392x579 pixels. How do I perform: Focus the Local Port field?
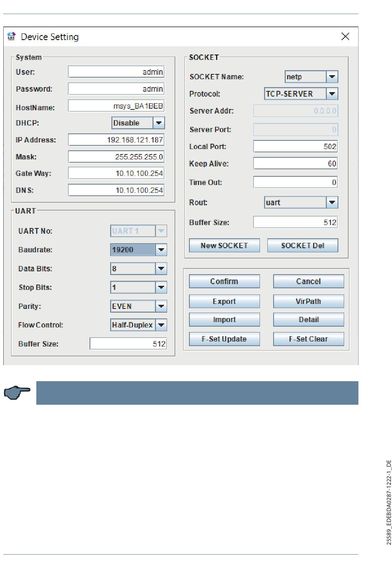coord(295,146)
